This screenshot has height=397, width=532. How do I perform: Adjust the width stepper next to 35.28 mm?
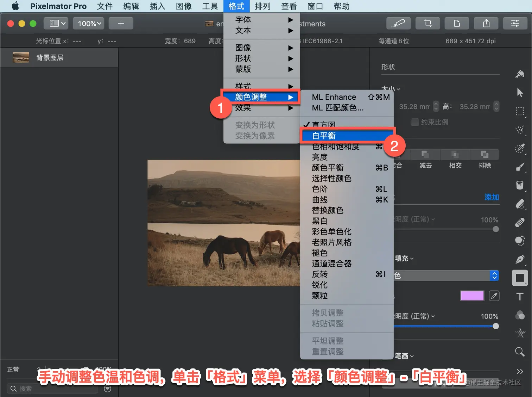pos(436,106)
